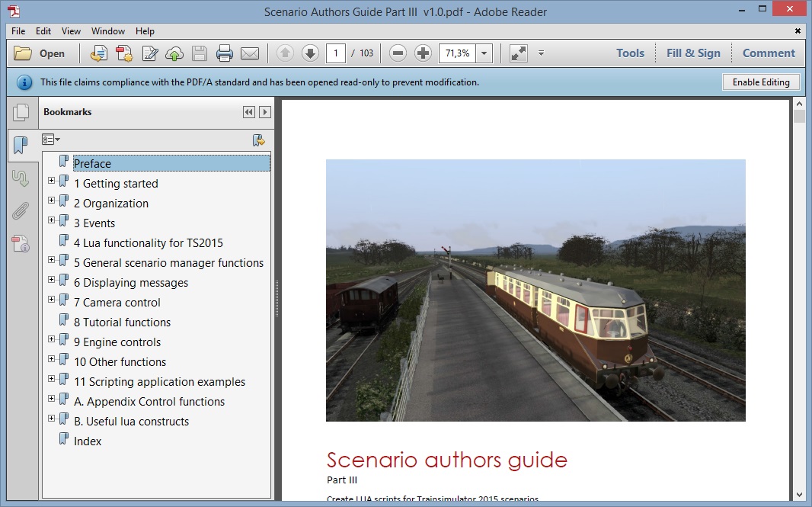Open the Standards PDF/A panel icon
The height and width of the screenshot is (507, 812).
(x=21, y=244)
